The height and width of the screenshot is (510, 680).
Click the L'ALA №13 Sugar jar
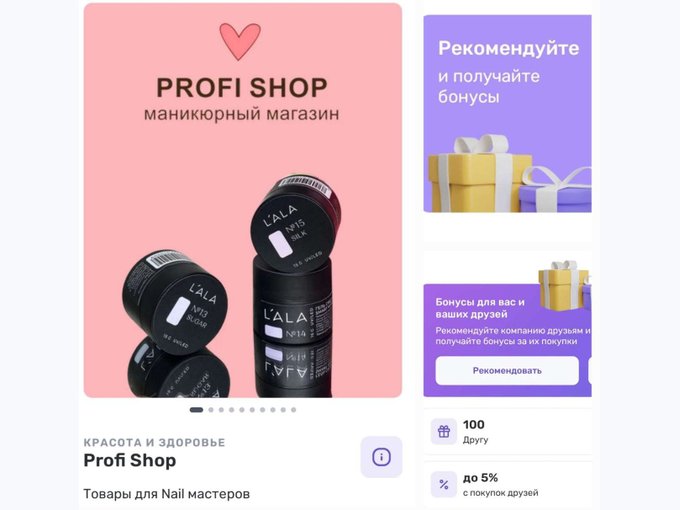click(x=175, y=302)
